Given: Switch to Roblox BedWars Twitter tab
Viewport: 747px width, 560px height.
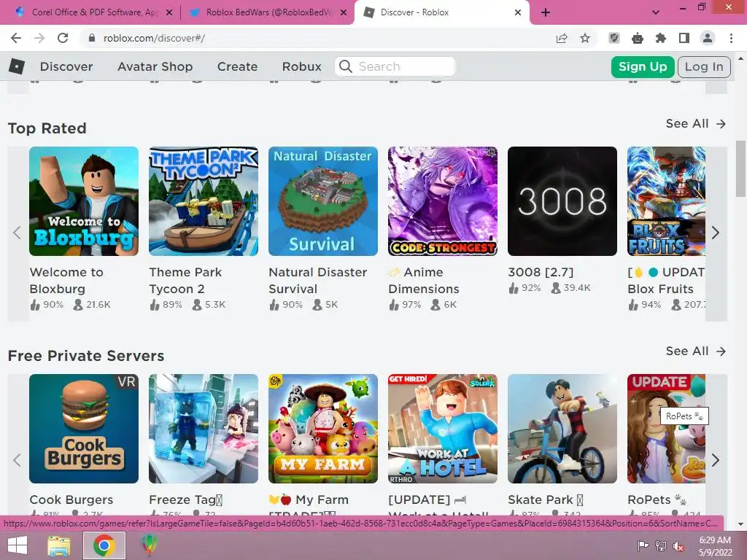Looking at the screenshot, I should point(267,12).
